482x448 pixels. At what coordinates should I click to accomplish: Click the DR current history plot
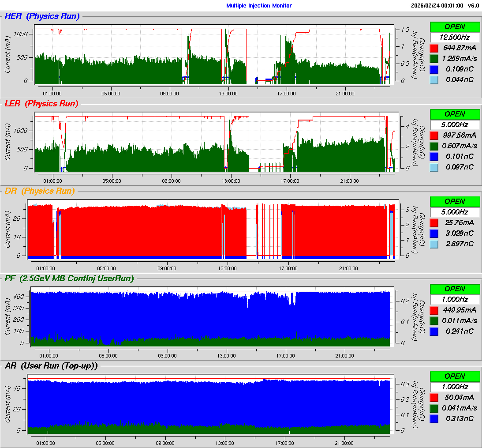[213, 229]
